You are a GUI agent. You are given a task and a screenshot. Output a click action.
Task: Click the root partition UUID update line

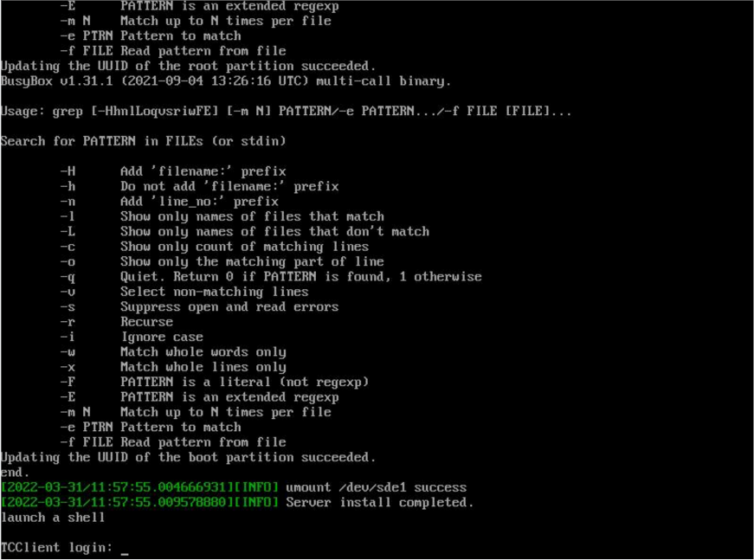tap(188, 66)
